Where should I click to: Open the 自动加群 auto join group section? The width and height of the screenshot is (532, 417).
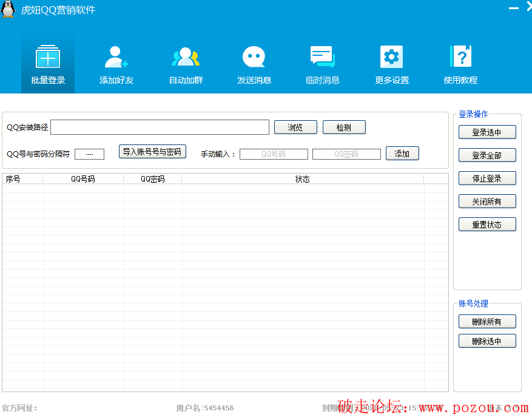(x=186, y=64)
